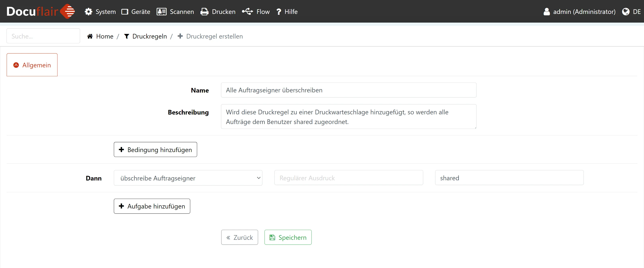Focus the Suche search box
The height and width of the screenshot is (268, 644).
(43, 36)
